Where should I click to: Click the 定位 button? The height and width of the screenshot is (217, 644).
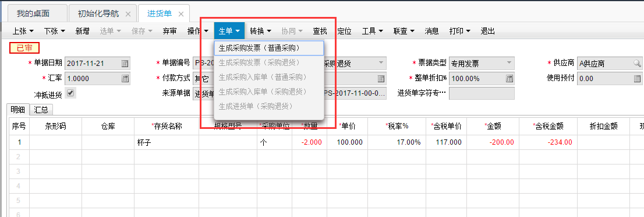coord(344,31)
